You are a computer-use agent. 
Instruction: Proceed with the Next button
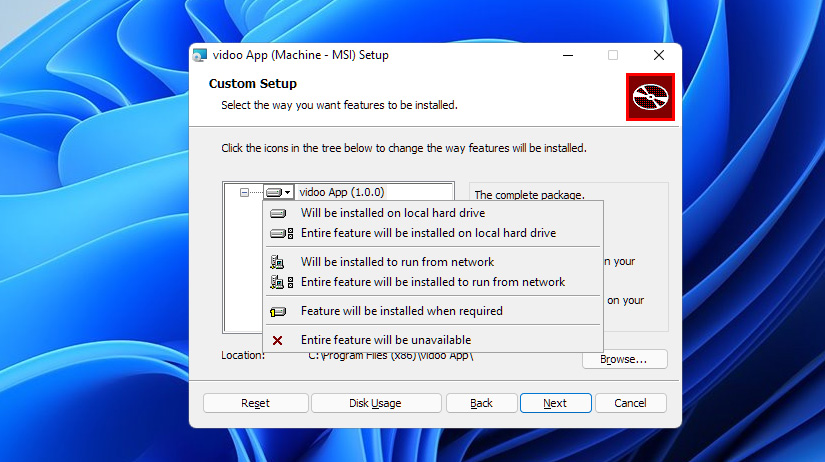click(x=555, y=403)
